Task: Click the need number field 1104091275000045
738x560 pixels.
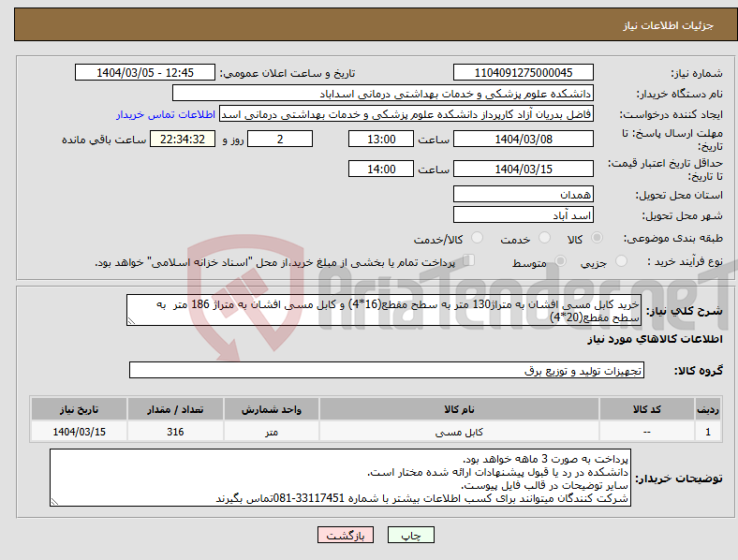Action: (524, 72)
